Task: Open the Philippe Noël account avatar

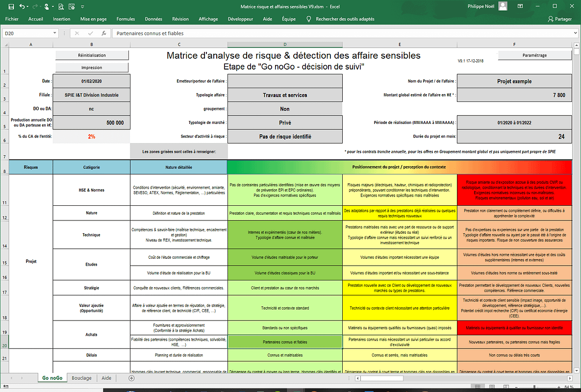Action: 503,6
